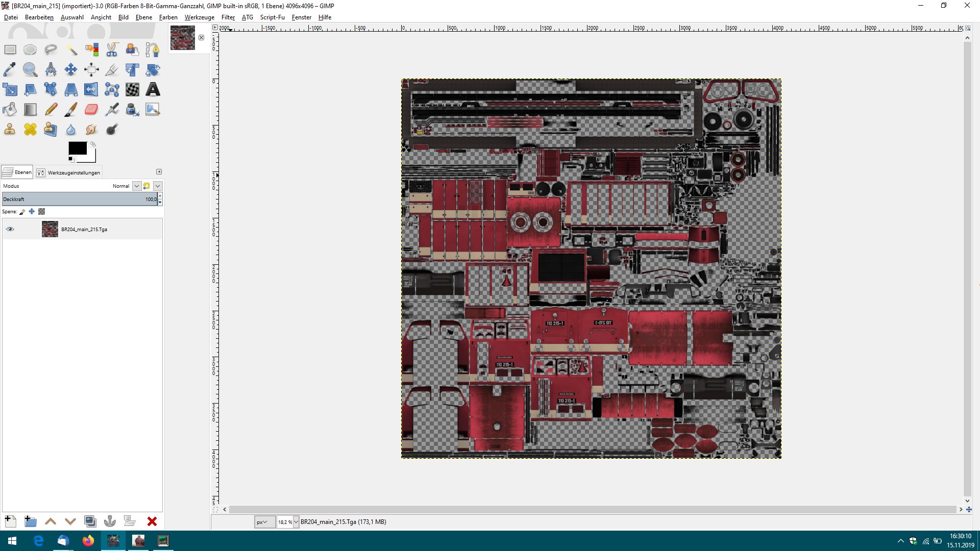The height and width of the screenshot is (551, 980).
Task: Select the Heal tool
Action: [30, 129]
